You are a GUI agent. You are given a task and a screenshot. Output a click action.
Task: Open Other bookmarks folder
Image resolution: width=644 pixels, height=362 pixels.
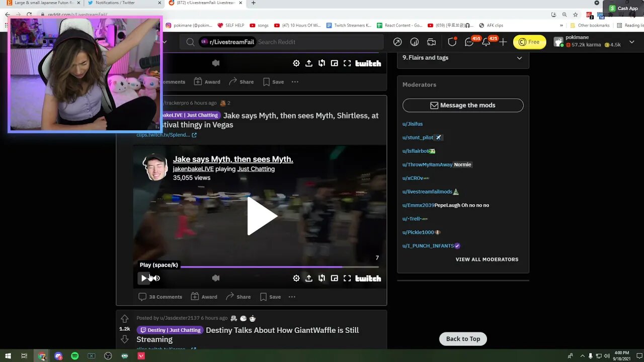coord(590,25)
